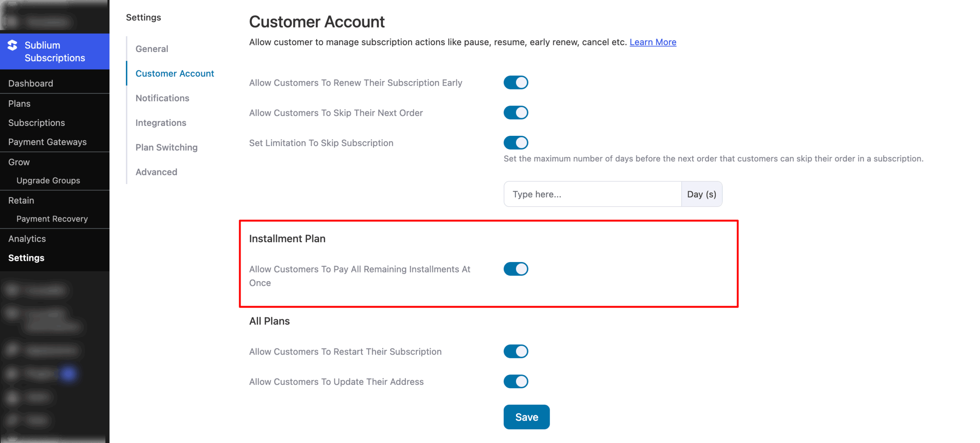Viewport: 980px width, 443px height.
Task: Open Plan Switching settings
Action: [x=166, y=147]
